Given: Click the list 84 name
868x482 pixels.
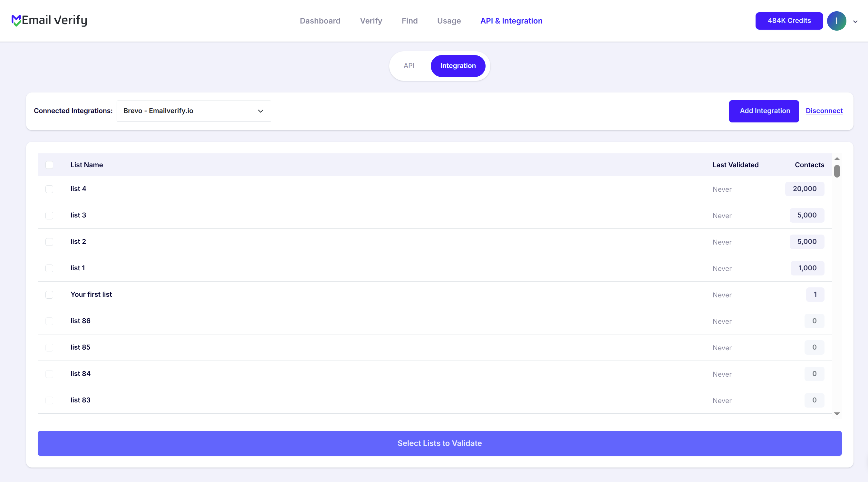Looking at the screenshot, I should (x=80, y=374).
